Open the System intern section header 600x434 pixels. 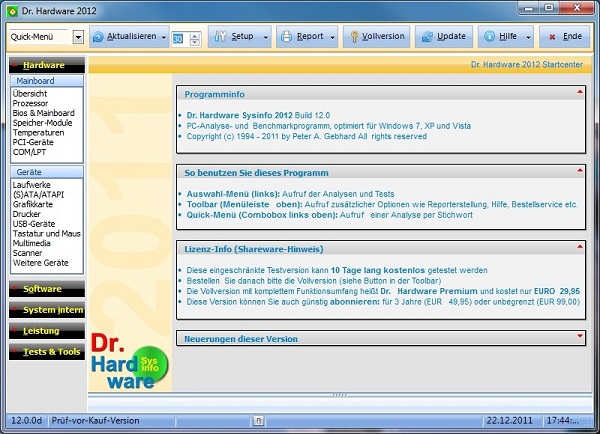[47, 310]
